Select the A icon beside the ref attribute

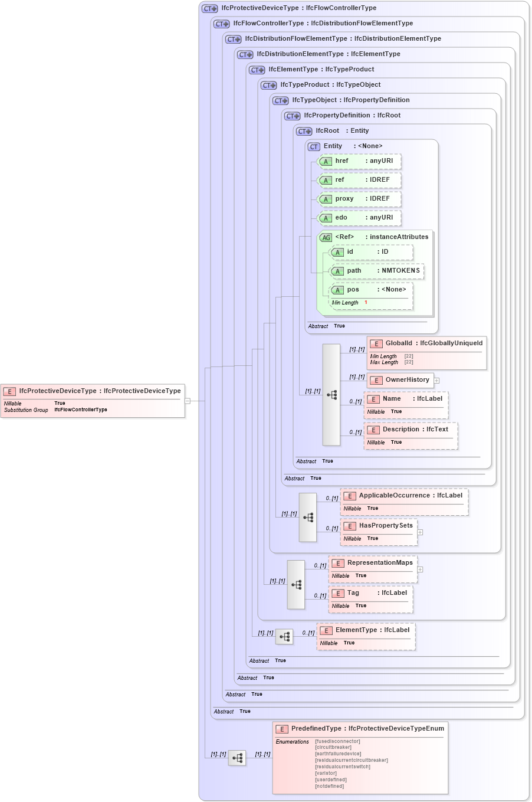pyautogui.click(x=325, y=180)
